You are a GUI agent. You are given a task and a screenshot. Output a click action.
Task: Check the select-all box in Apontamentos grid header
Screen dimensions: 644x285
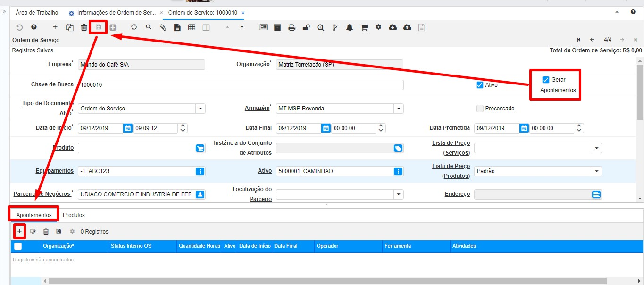pos(18,246)
